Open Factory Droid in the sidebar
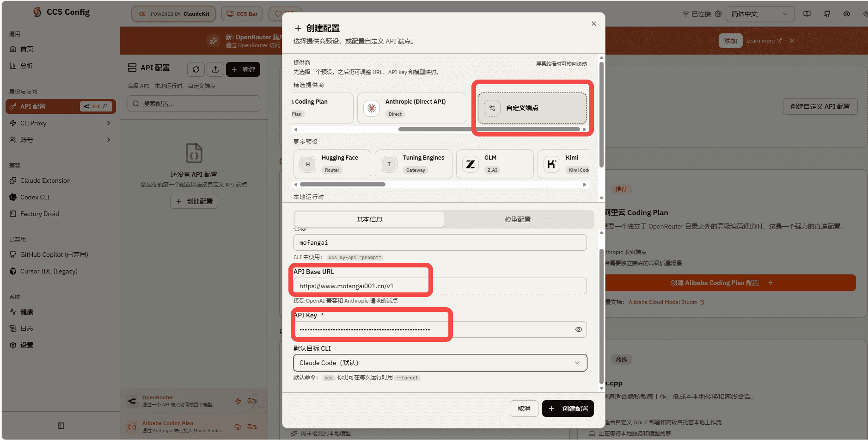Viewport: 868px width, 440px height. [x=60, y=214]
